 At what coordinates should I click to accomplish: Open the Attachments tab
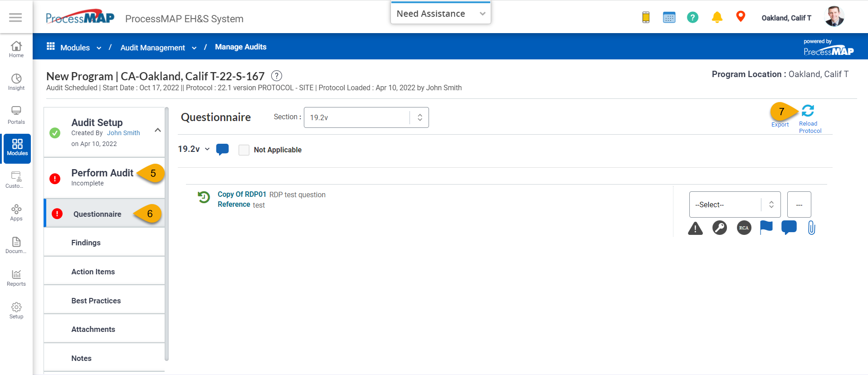104,329
